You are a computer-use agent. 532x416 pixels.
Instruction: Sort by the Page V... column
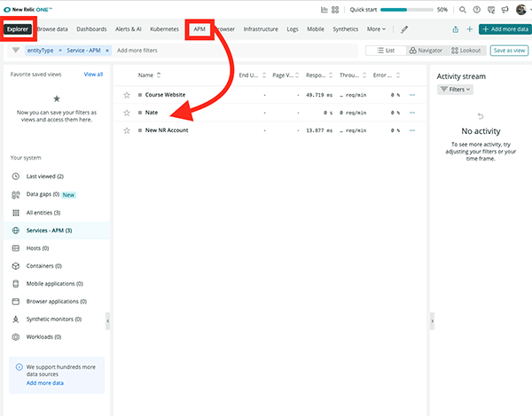coord(286,75)
